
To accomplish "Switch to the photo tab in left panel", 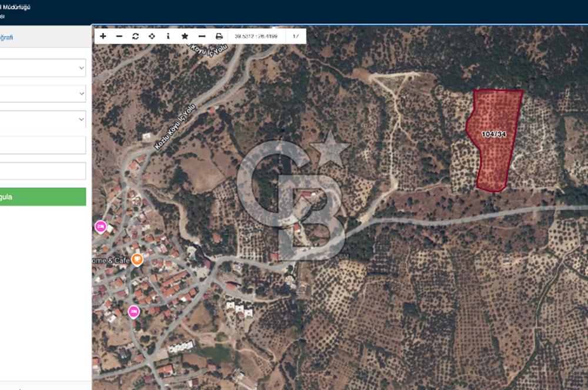I will coord(6,38).
